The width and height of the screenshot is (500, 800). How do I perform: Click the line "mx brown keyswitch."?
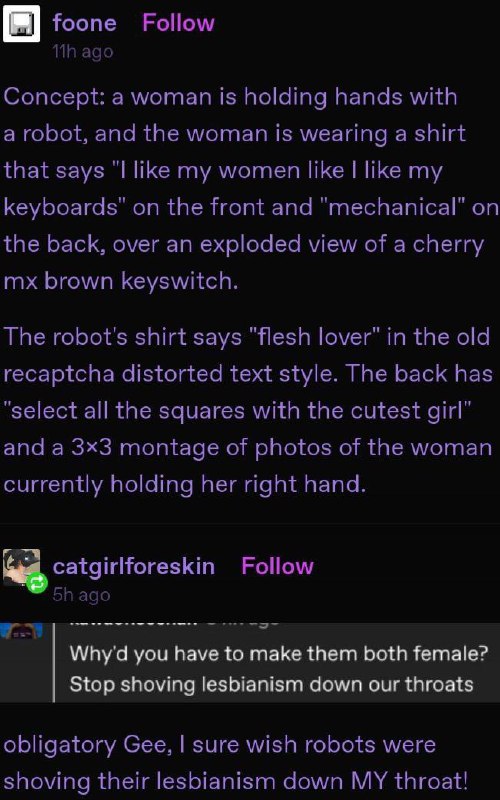pos(121,281)
